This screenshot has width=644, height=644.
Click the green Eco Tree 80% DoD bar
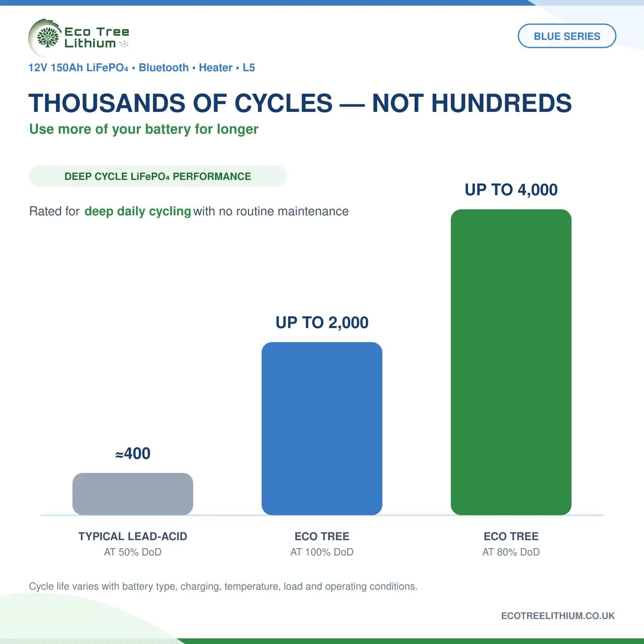pos(511,362)
